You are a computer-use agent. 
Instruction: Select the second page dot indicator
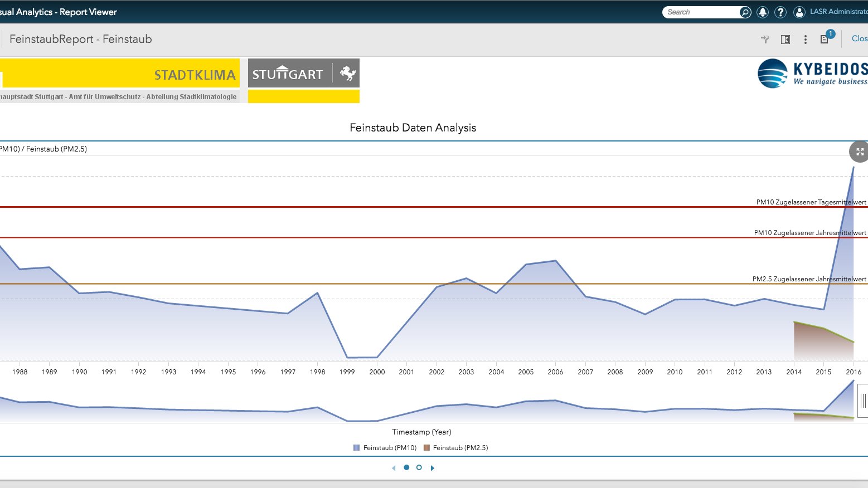(x=419, y=467)
